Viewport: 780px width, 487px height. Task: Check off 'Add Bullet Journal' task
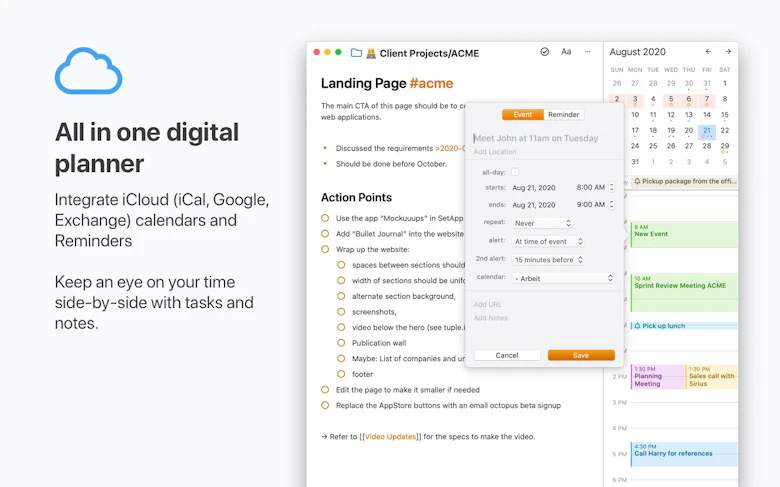[325, 234]
